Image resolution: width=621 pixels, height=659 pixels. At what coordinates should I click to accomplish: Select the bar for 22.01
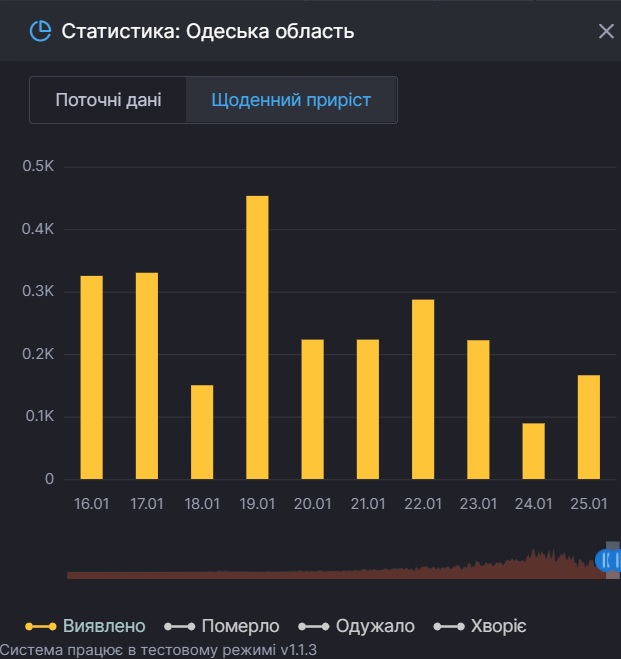(x=423, y=389)
